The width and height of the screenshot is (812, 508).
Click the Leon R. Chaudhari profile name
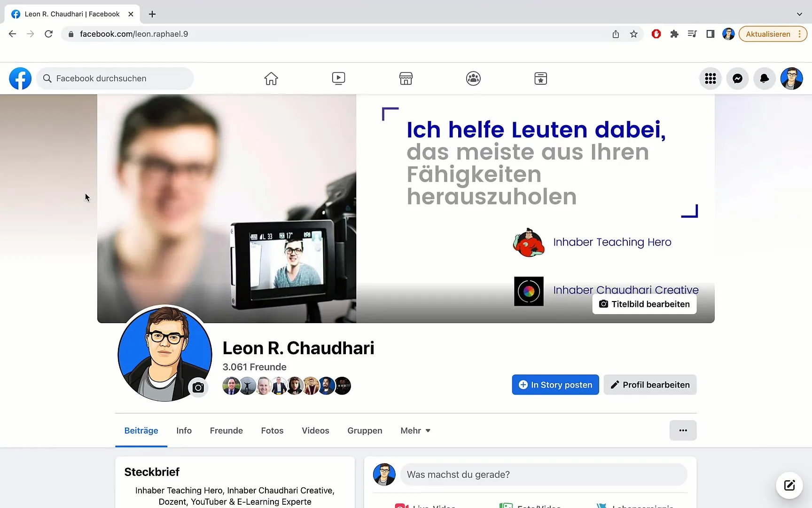pyautogui.click(x=298, y=348)
